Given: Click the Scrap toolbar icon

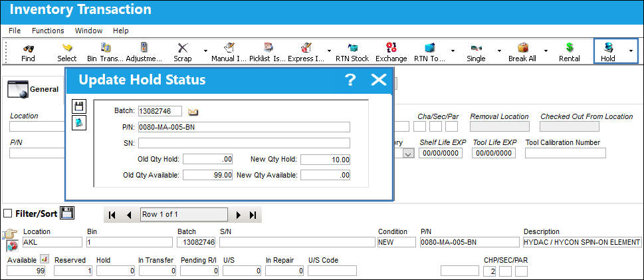Looking at the screenshot, I should (x=183, y=48).
